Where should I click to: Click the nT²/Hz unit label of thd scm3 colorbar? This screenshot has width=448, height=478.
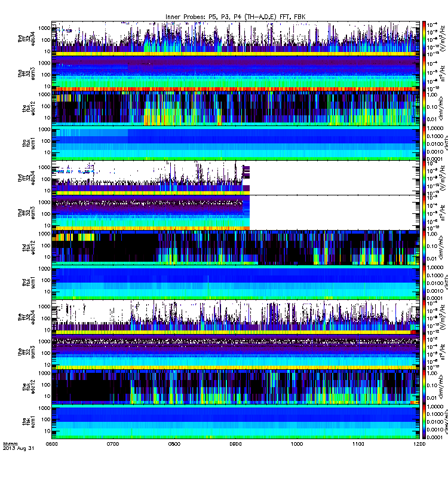pyautogui.click(x=443, y=213)
